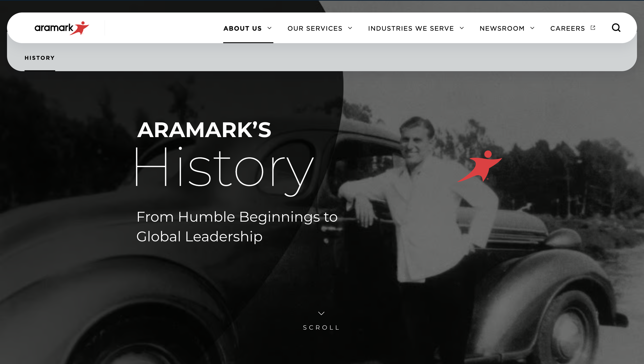Open the search magnifier icon
The width and height of the screenshot is (644, 364).
click(x=616, y=28)
